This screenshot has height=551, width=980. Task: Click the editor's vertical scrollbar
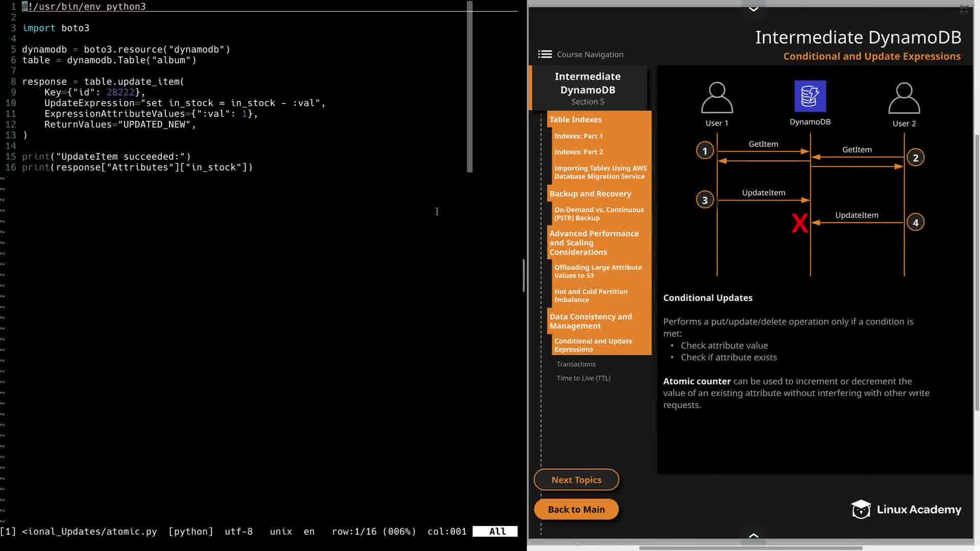470,87
